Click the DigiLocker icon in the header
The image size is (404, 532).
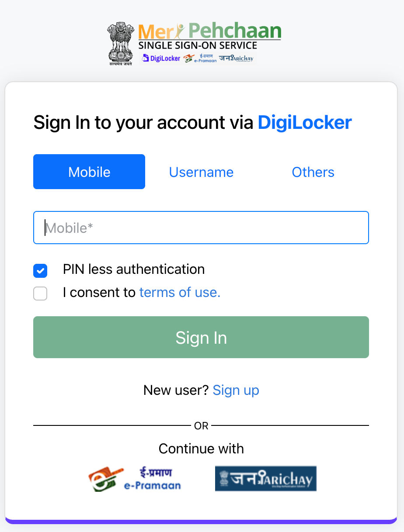pyautogui.click(x=161, y=58)
